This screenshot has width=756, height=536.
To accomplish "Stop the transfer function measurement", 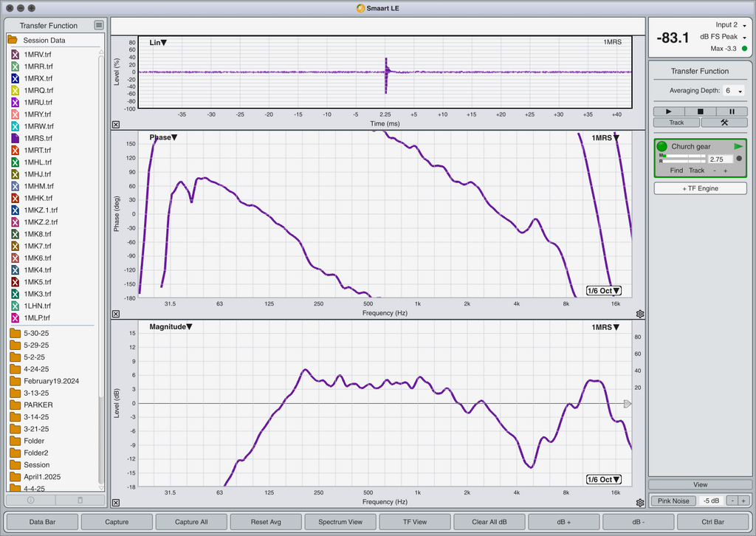I will (x=700, y=111).
